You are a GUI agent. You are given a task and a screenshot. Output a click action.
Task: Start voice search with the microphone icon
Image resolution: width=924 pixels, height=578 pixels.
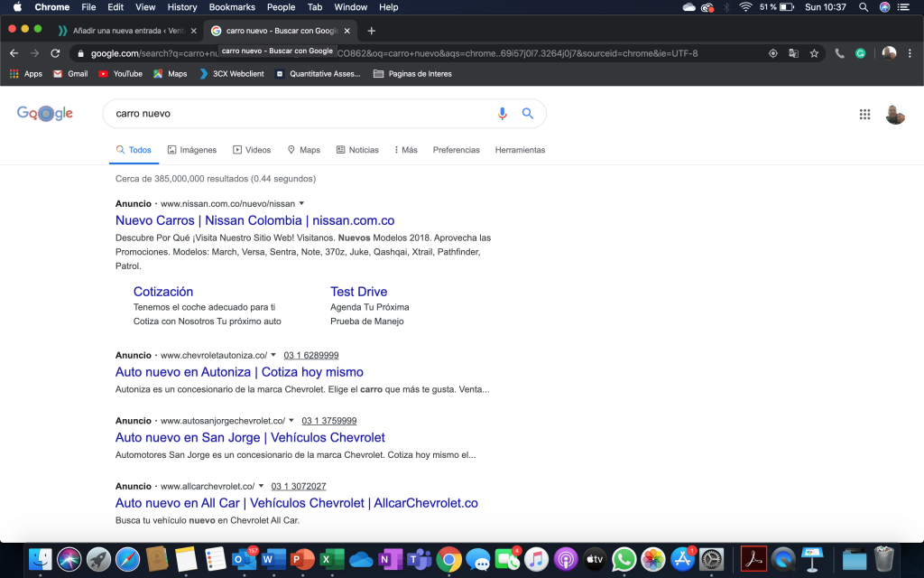click(x=502, y=113)
